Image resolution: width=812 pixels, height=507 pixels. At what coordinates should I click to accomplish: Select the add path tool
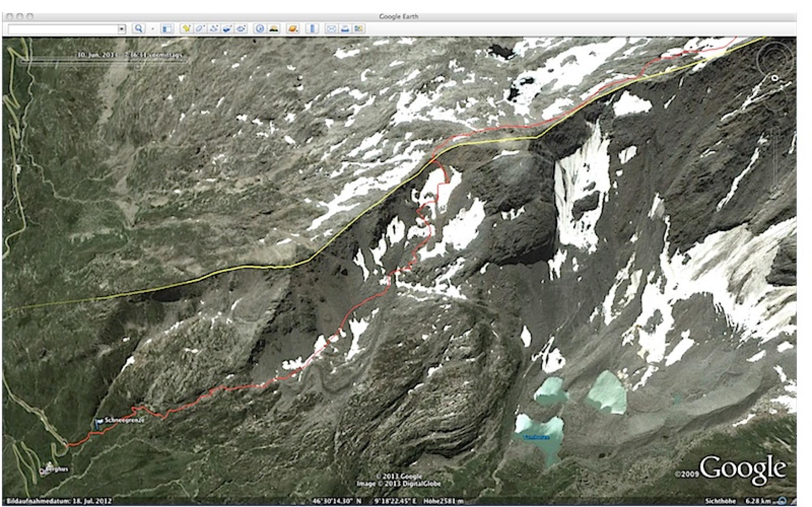pos(214,29)
